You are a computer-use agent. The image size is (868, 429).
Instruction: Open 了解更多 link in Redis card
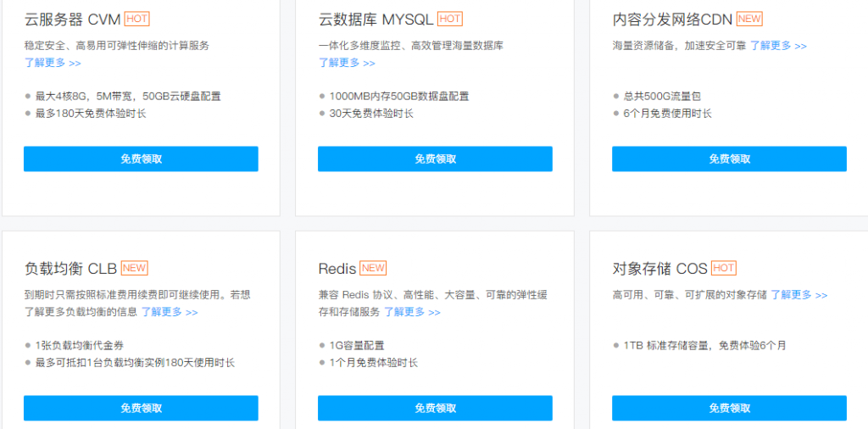click(x=413, y=312)
